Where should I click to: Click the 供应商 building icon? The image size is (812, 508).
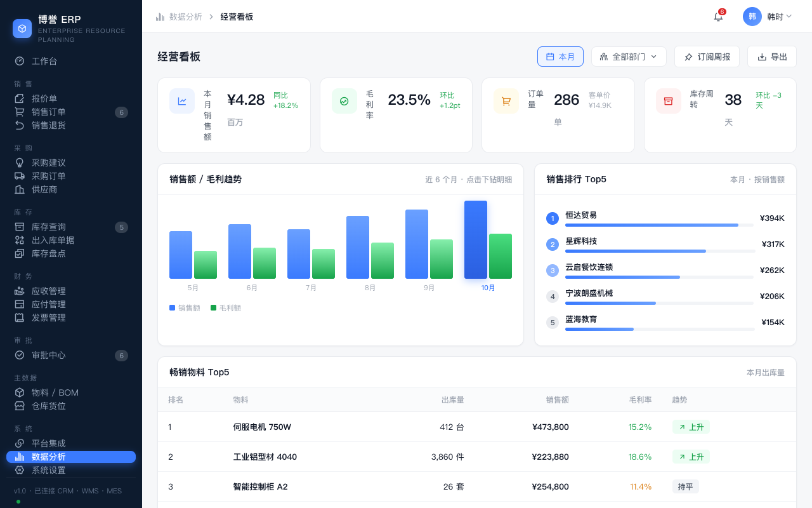click(20, 189)
